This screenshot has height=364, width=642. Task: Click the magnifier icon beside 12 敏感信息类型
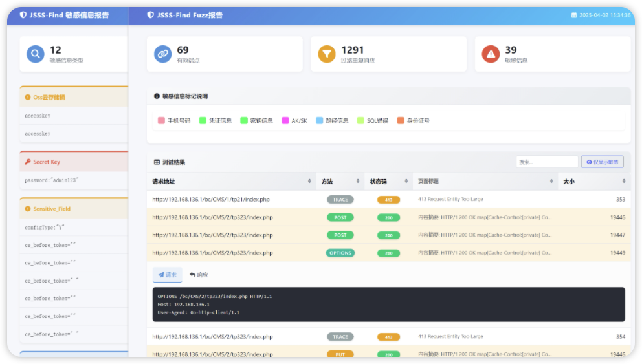(36, 54)
